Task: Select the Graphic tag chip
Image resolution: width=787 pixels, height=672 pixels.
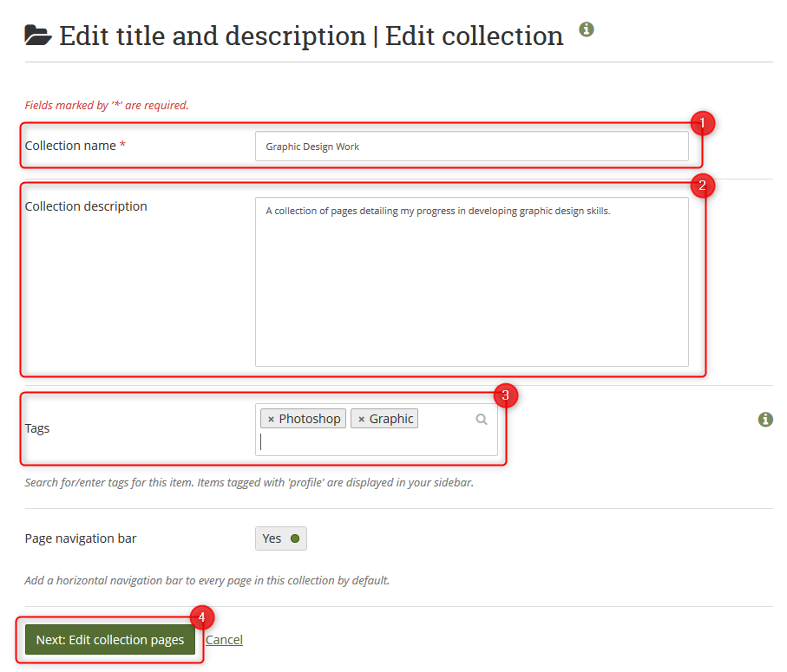Action: pyautogui.click(x=391, y=419)
